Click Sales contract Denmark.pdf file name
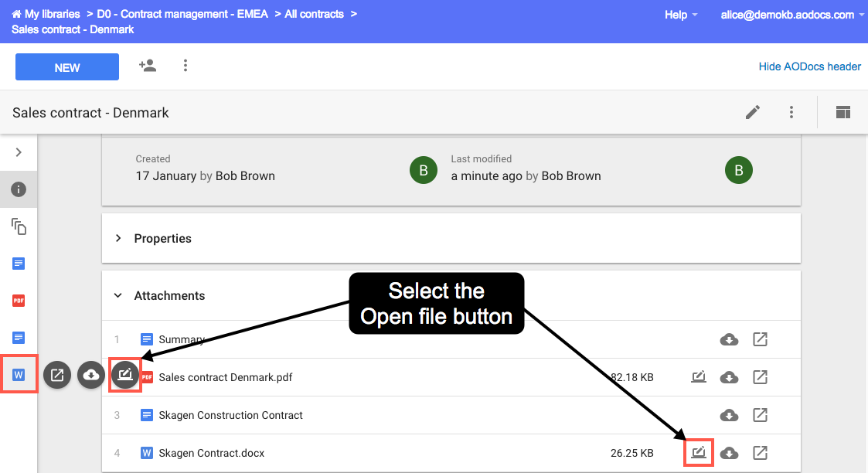Image resolution: width=868 pixels, height=473 pixels. pos(225,377)
